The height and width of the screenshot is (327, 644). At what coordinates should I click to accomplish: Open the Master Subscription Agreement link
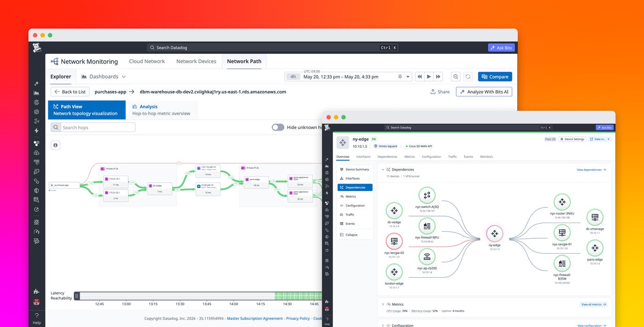[255, 318]
